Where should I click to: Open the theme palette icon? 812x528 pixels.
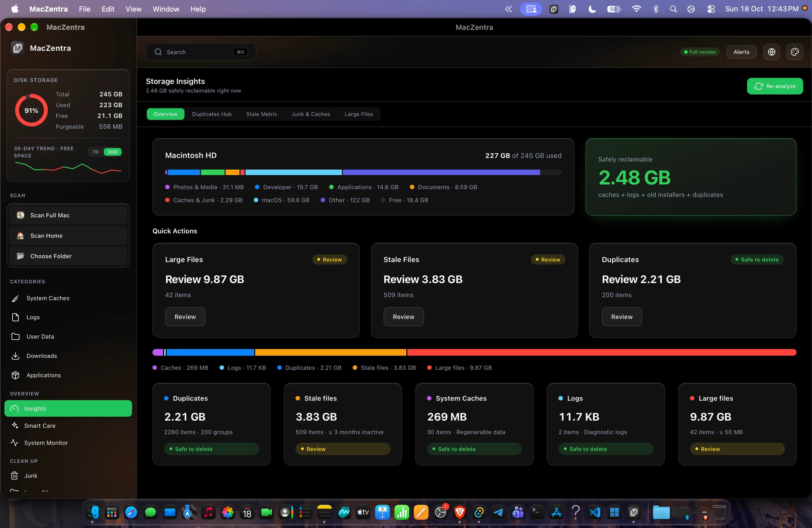(x=795, y=52)
